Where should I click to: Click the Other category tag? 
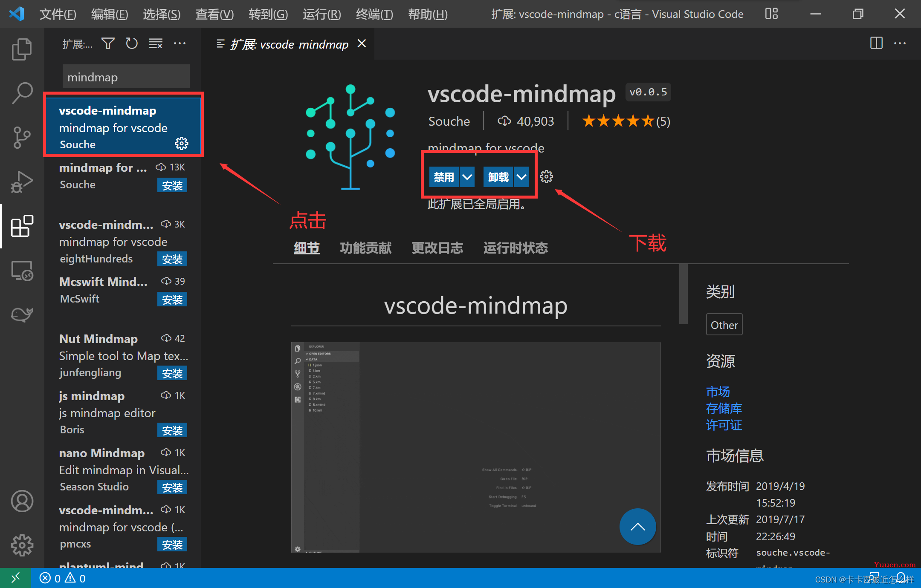(724, 325)
